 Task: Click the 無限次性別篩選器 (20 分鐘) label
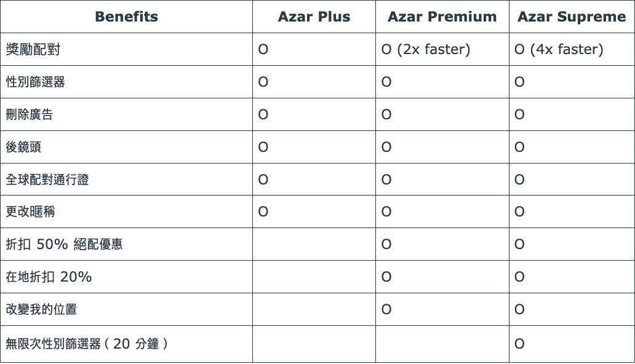point(86,344)
